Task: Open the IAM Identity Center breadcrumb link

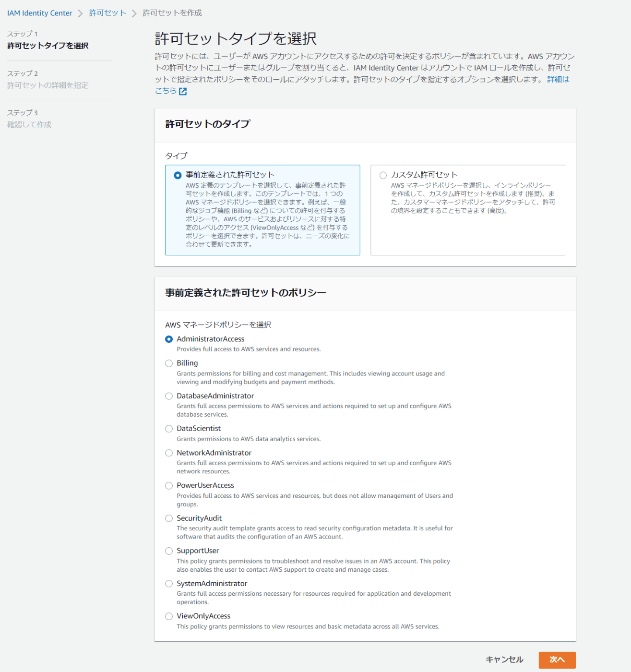Action: coord(39,13)
